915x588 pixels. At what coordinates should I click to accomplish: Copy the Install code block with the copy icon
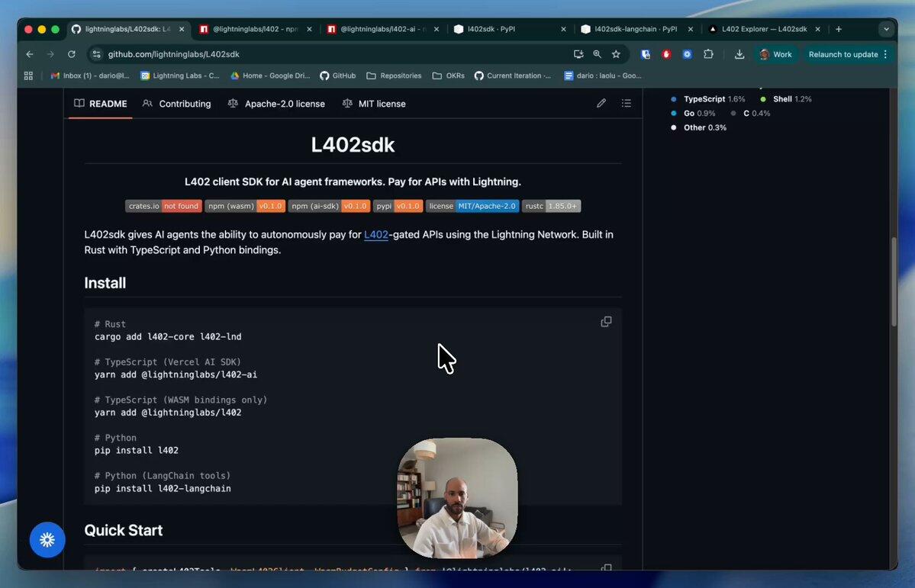[606, 322]
